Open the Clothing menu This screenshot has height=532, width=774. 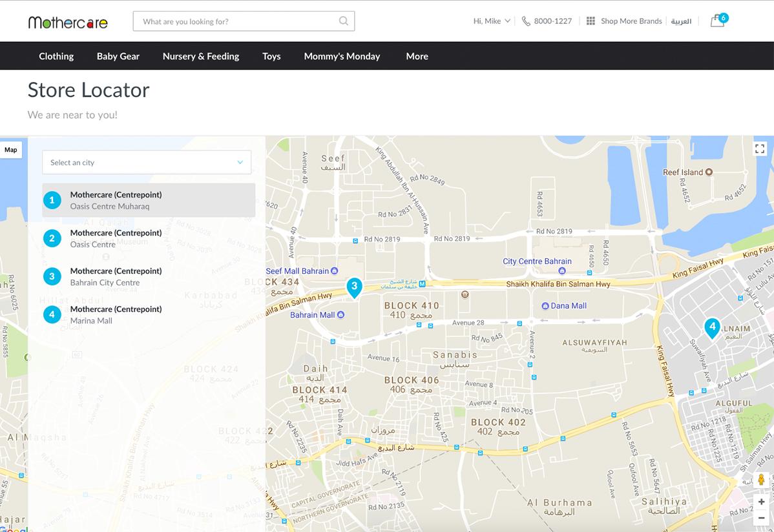pyautogui.click(x=56, y=56)
